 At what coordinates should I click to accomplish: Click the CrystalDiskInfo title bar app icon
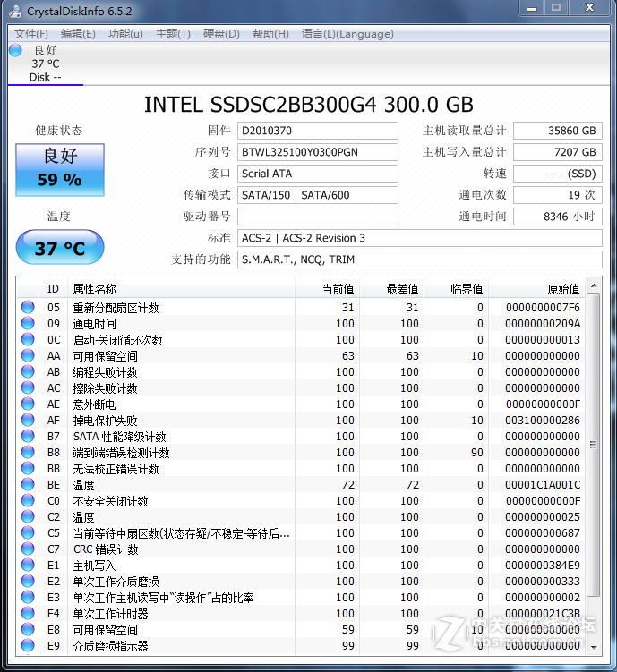15,11
